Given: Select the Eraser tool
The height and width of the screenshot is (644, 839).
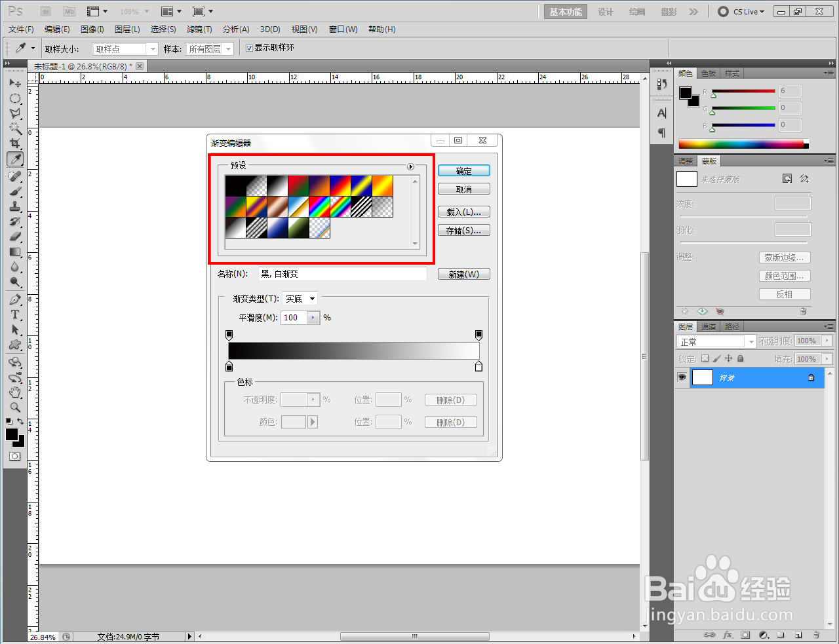Looking at the screenshot, I should 15,237.
